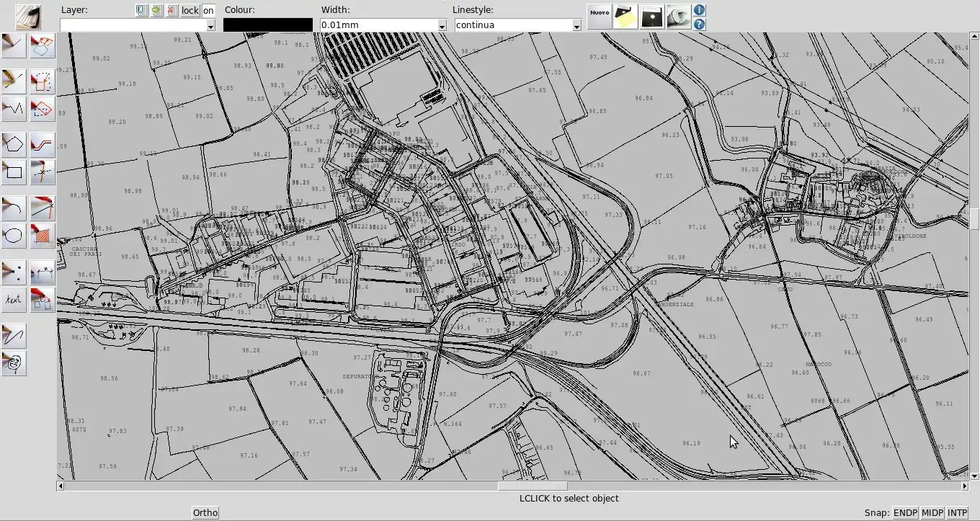Pick the arc drawing tool

[x=14, y=208]
